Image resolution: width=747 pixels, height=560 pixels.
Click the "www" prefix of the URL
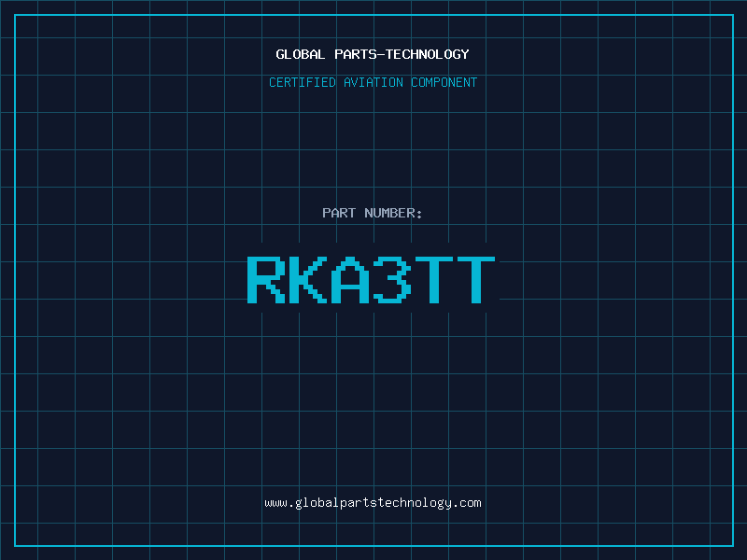tap(275, 503)
